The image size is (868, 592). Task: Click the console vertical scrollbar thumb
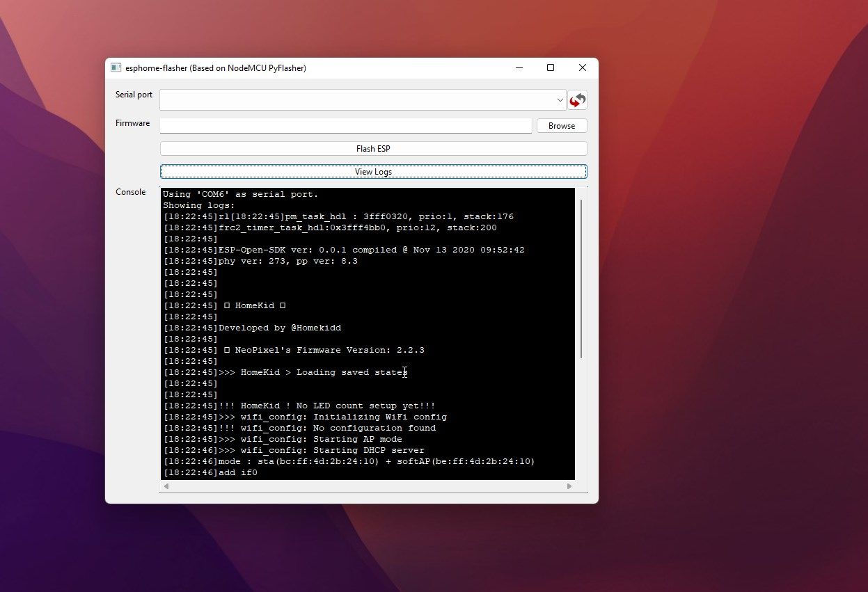click(x=581, y=279)
